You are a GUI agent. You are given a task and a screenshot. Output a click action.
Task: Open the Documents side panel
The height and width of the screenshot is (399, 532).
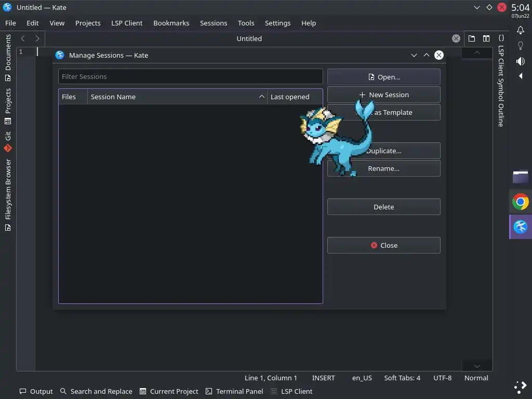pos(8,58)
